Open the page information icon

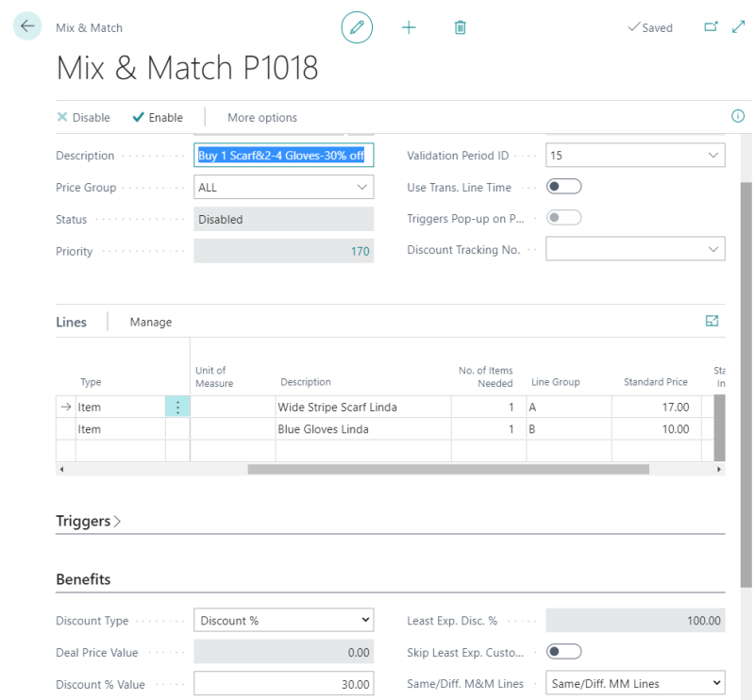737,116
